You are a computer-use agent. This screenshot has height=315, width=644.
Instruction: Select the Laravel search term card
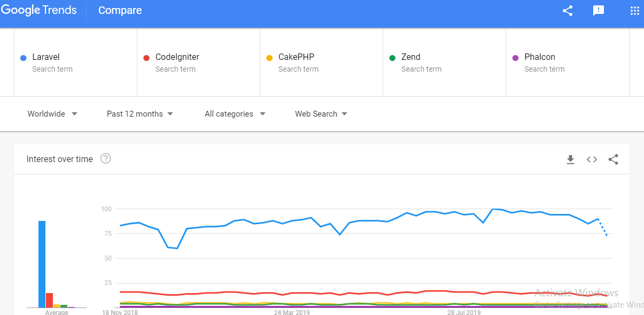coord(75,62)
